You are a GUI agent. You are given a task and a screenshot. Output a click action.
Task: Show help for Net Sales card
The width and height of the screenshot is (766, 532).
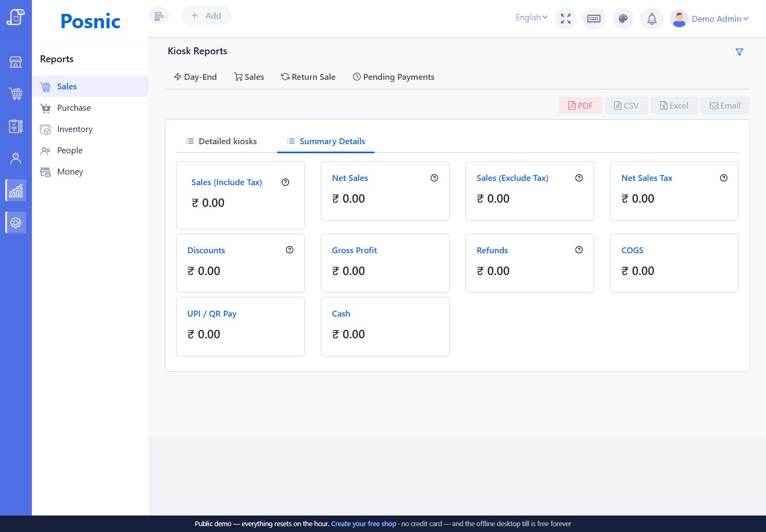click(434, 178)
